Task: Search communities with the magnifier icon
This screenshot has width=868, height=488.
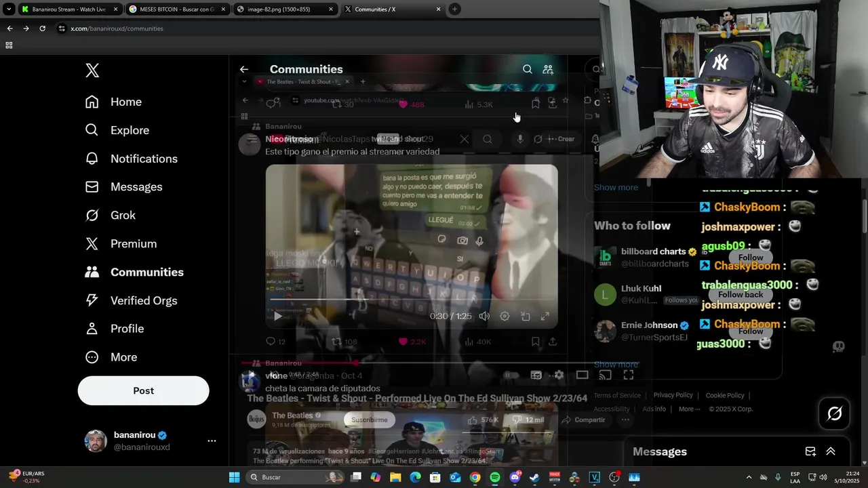Action: coord(527,69)
